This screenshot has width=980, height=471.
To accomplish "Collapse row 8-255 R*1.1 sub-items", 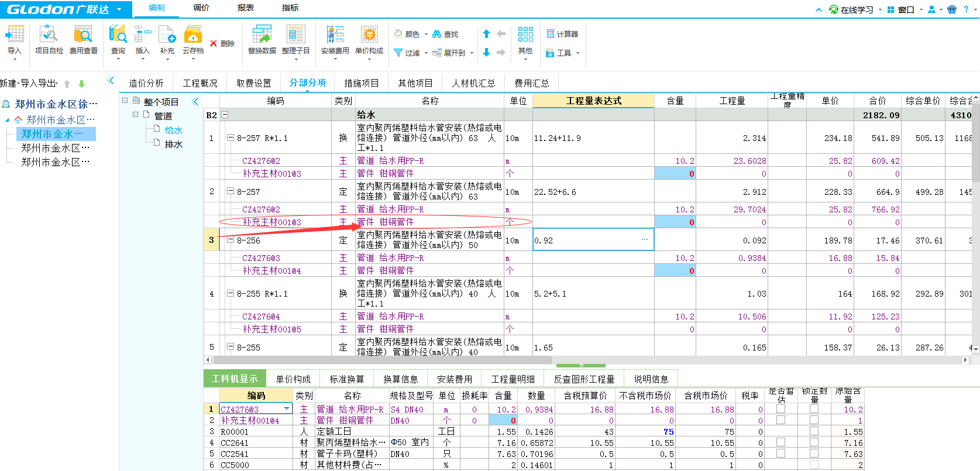I will 231,294.
